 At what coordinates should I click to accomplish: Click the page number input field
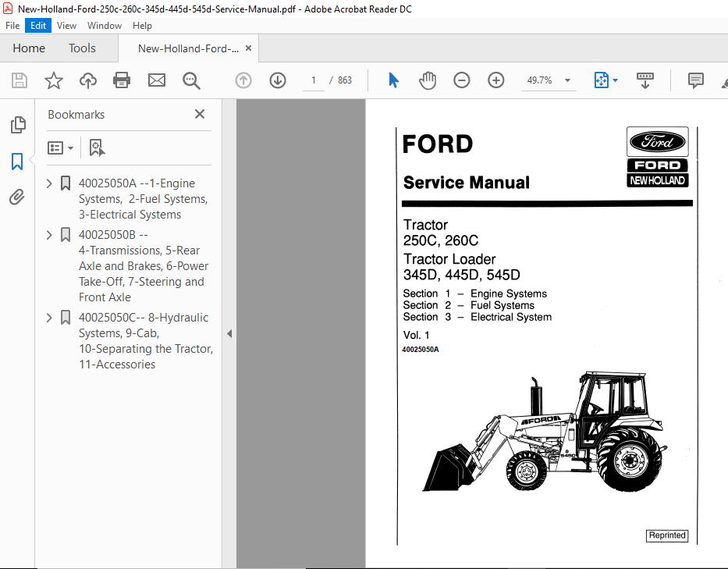point(314,80)
